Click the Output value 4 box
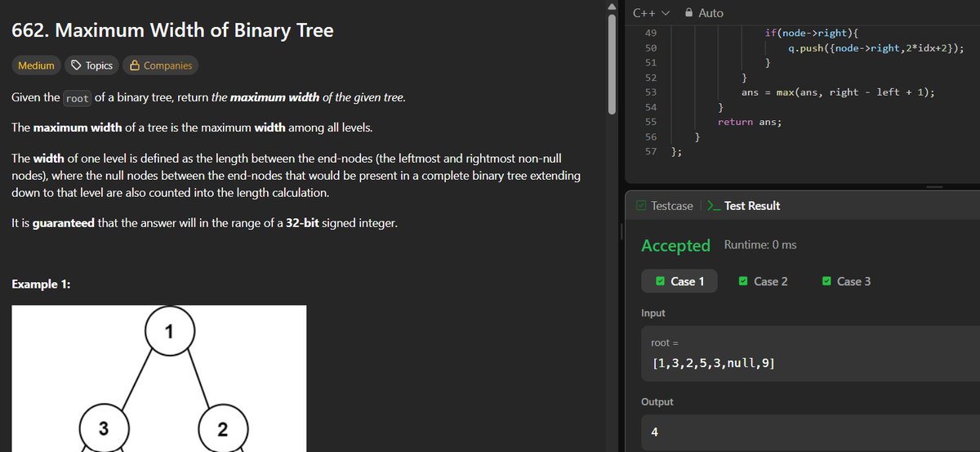Viewport: 980px width, 452px height. pos(810,432)
